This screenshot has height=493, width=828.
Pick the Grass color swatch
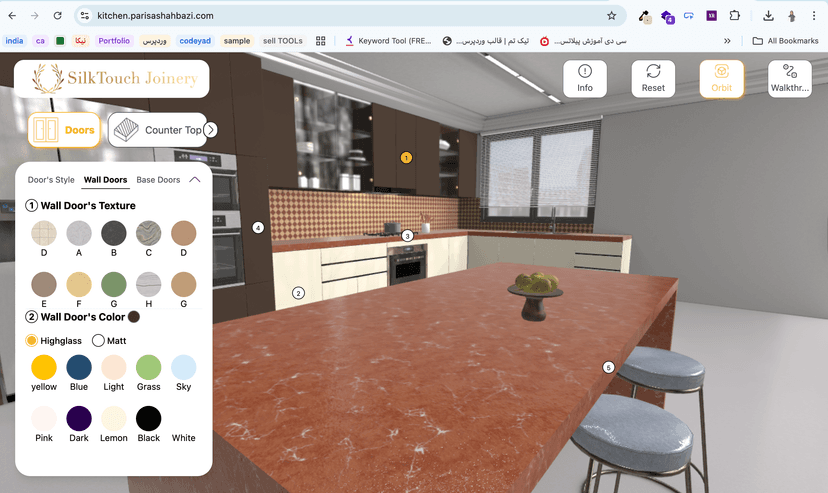pyautogui.click(x=148, y=367)
